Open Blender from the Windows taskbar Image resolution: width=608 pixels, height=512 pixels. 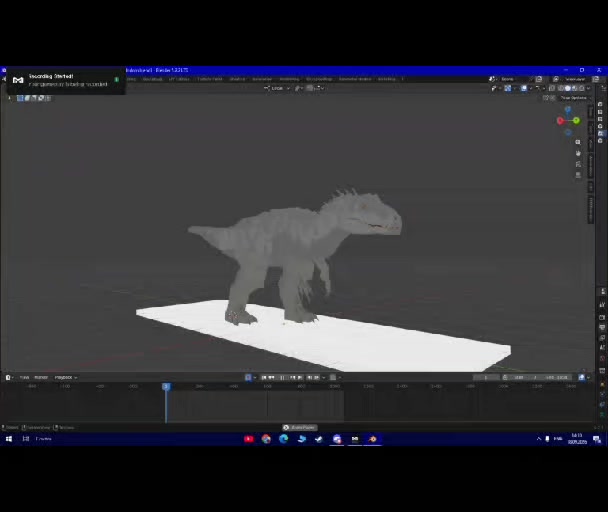tap(373, 439)
